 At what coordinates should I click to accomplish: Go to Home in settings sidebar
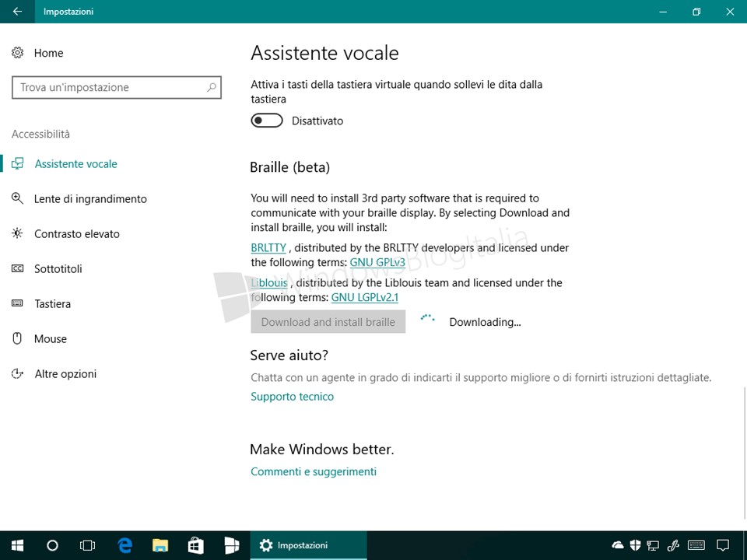[48, 53]
